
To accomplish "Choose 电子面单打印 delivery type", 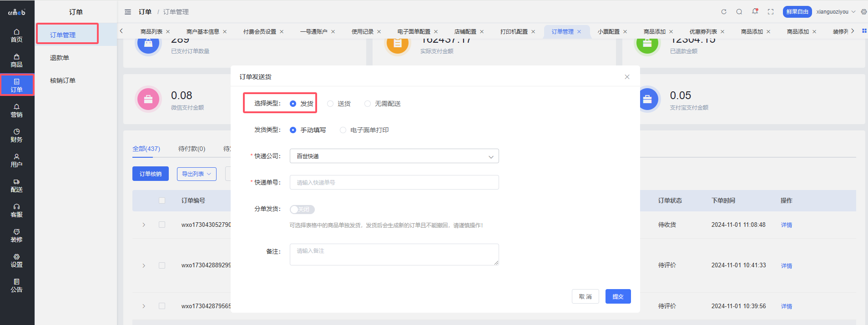I will [x=343, y=130].
